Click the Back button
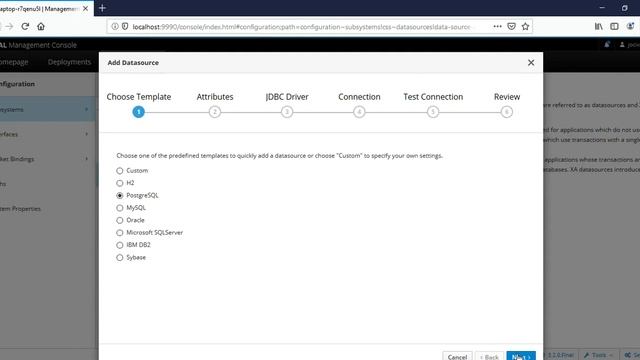Image resolution: width=640 pixels, height=360 pixels. click(x=489, y=356)
